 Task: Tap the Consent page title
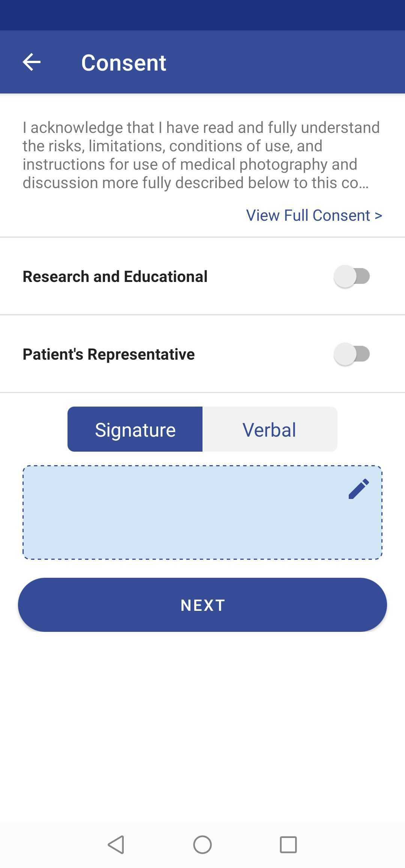pos(124,62)
